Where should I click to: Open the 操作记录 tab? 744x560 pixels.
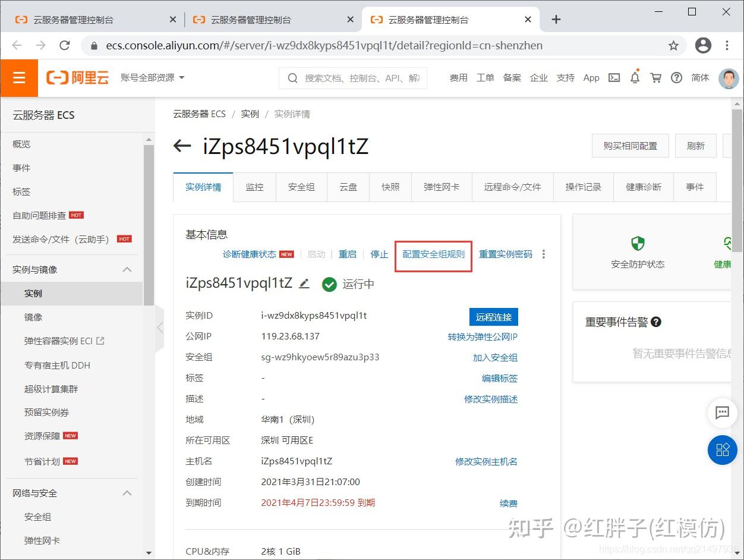[x=584, y=187]
